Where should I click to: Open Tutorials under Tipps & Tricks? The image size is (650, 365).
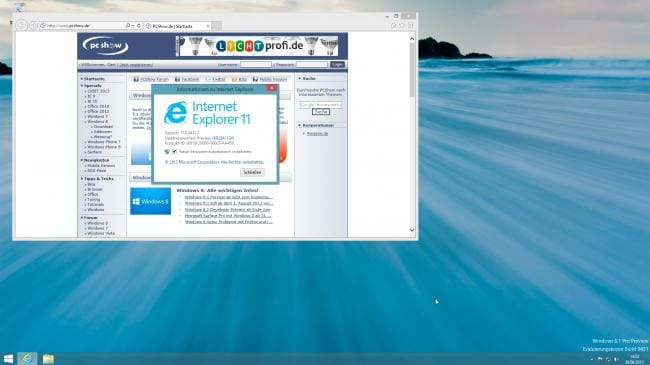(95, 204)
